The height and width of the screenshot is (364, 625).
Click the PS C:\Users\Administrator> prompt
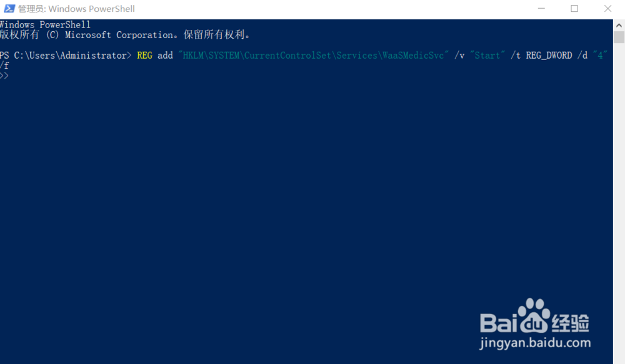[66, 56]
